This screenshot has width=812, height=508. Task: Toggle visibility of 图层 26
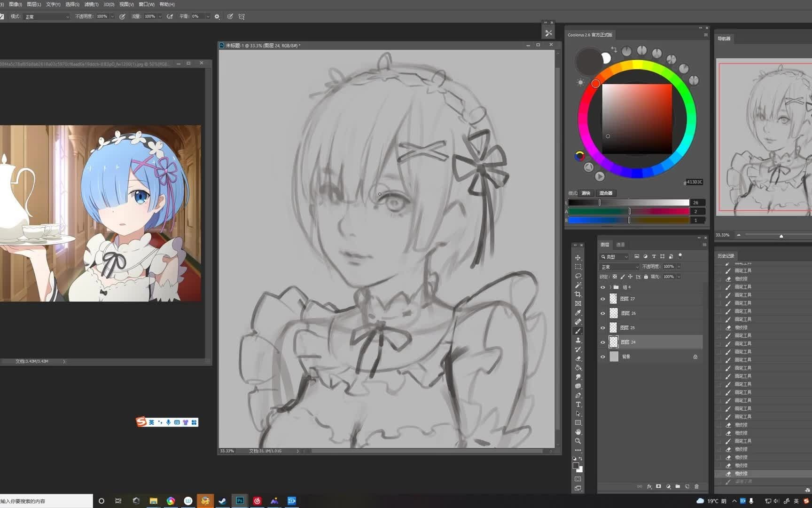pyautogui.click(x=603, y=313)
